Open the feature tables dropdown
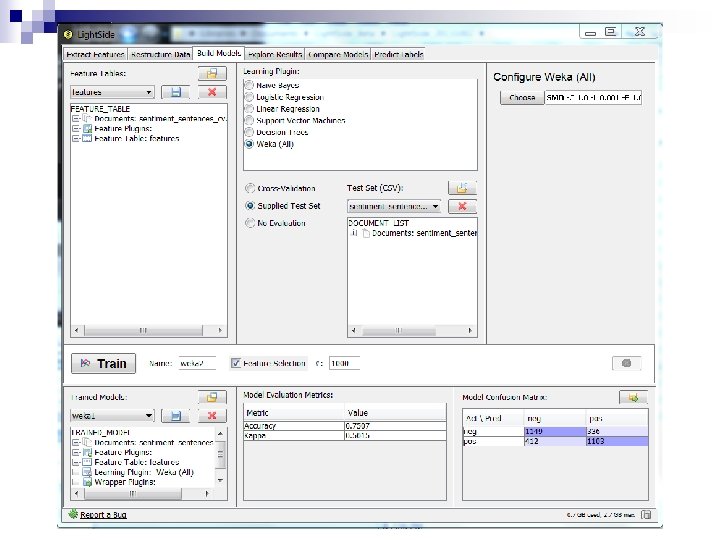The image size is (720, 540). (x=112, y=92)
